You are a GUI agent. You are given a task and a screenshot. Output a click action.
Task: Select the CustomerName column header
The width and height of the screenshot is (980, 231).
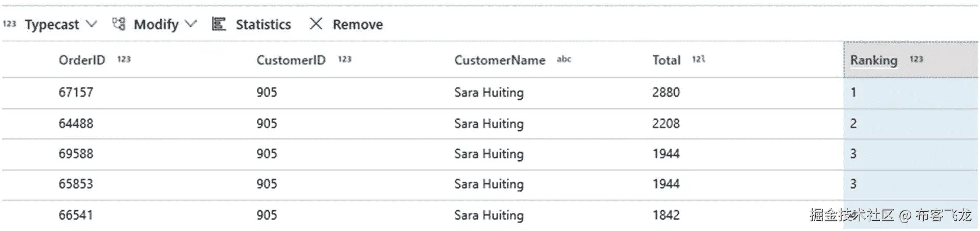point(499,60)
